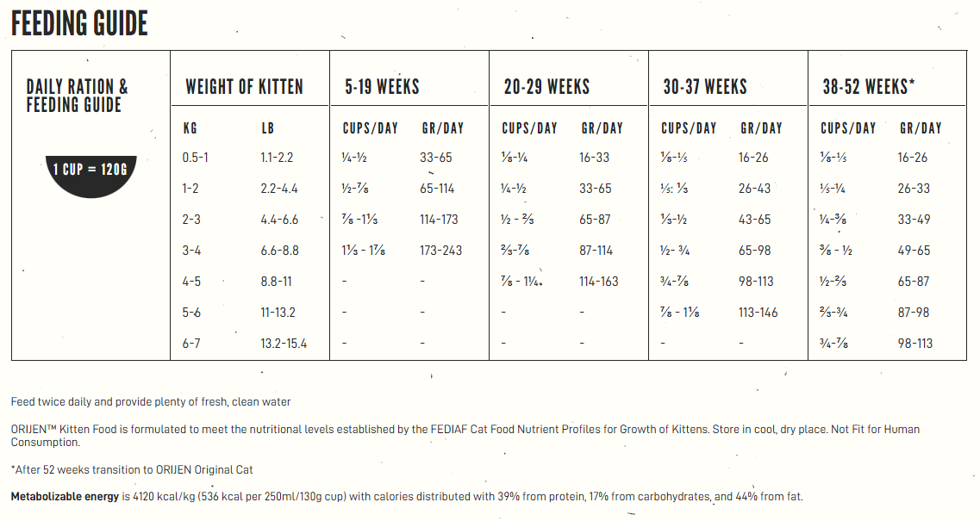This screenshot has height=521, width=980.
Task: Click the "Weight of Kitten" column header
Action: (x=244, y=87)
